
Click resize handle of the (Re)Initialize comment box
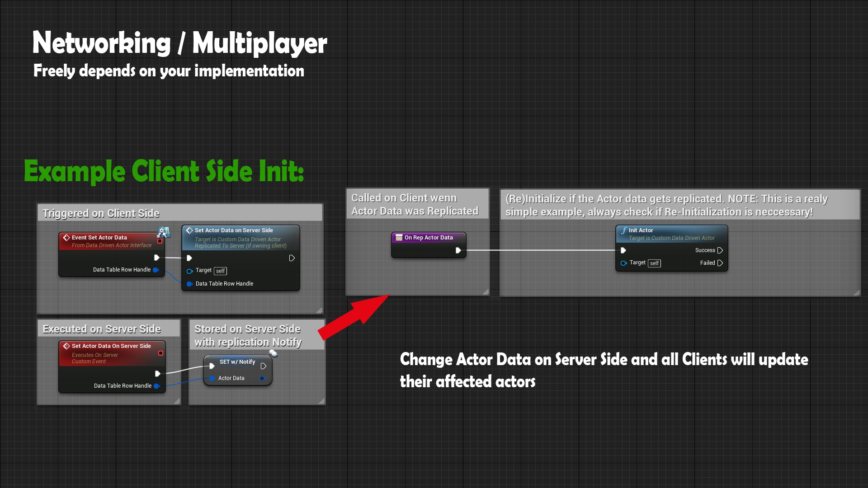[856, 293]
